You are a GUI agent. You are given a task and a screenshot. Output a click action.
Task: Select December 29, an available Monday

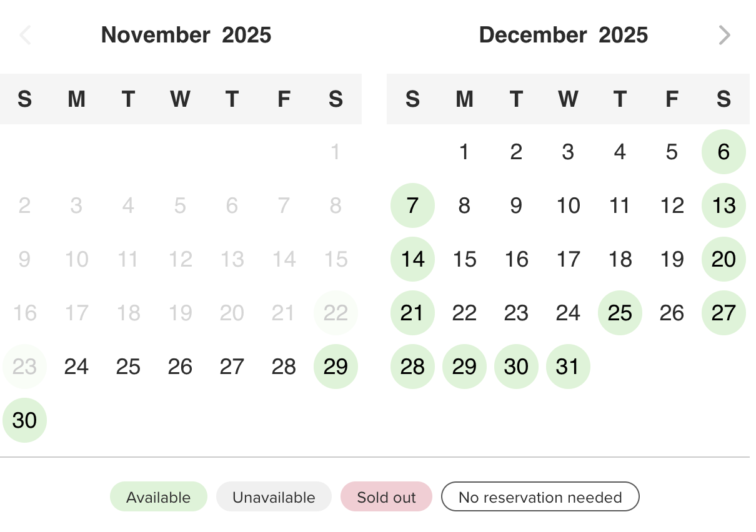click(464, 367)
